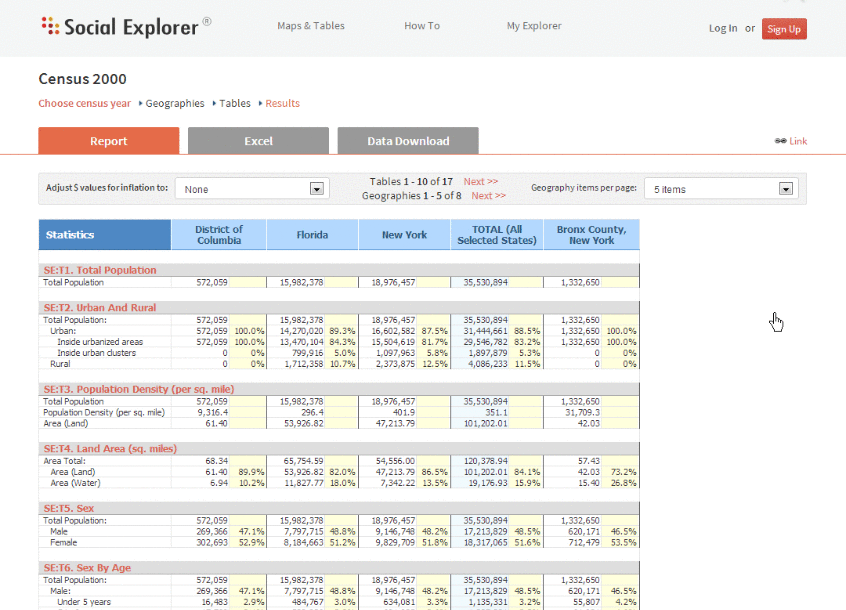846x610 pixels.
Task: Click the New York column header
Action: pyautogui.click(x=404, y=235)
